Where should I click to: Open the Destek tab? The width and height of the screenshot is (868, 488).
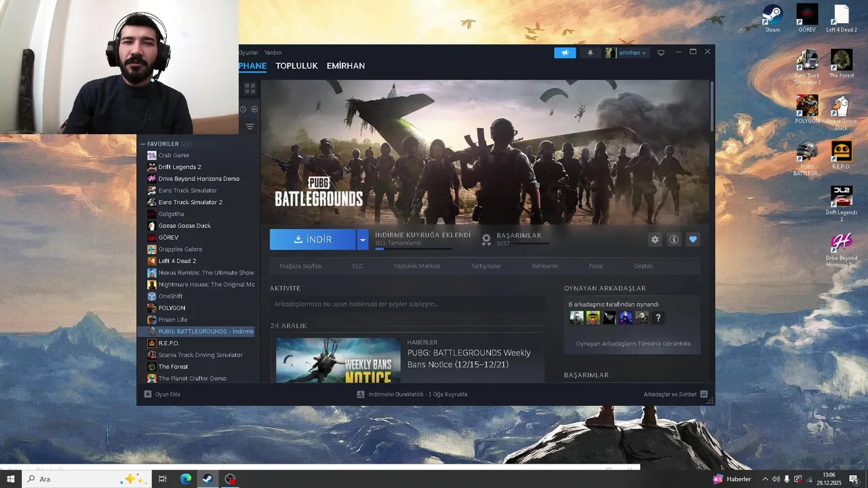click(x=644, y=266)
